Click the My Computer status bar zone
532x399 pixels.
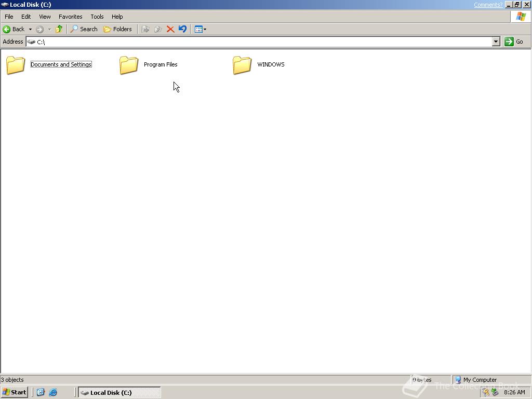point(491,380)
